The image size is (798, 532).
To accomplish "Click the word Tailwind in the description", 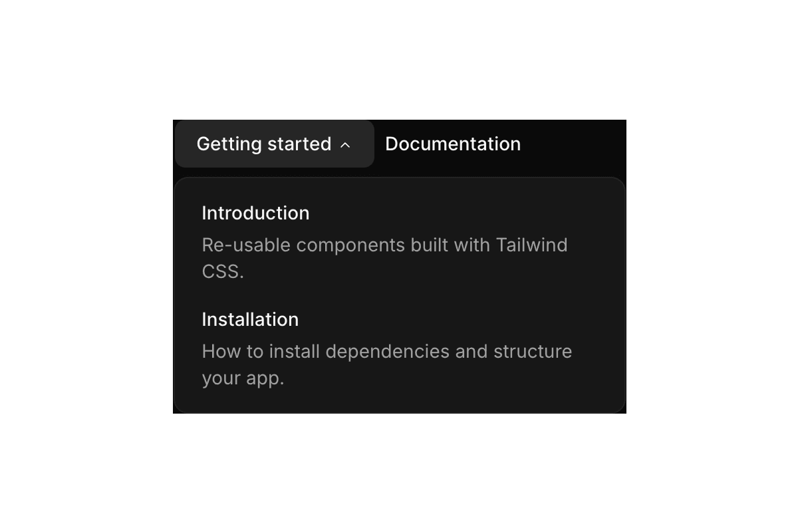I will pos(531,245).
